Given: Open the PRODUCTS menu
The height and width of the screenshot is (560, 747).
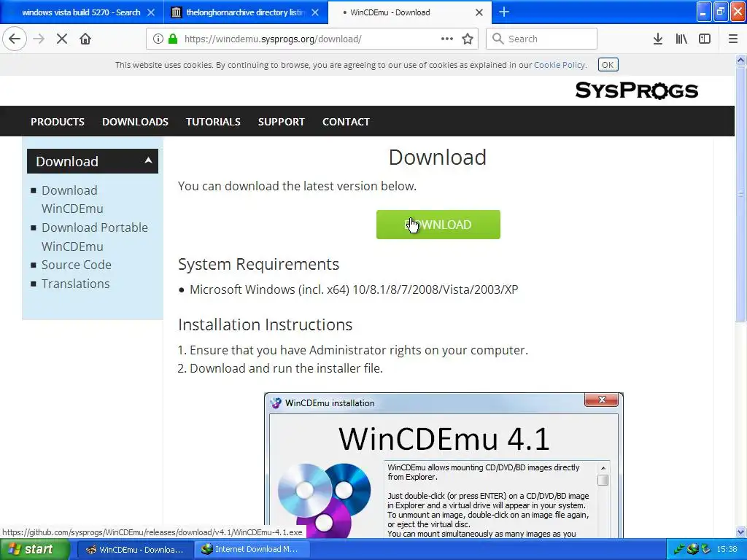Looking at the screenshot, I should (58, 122).
